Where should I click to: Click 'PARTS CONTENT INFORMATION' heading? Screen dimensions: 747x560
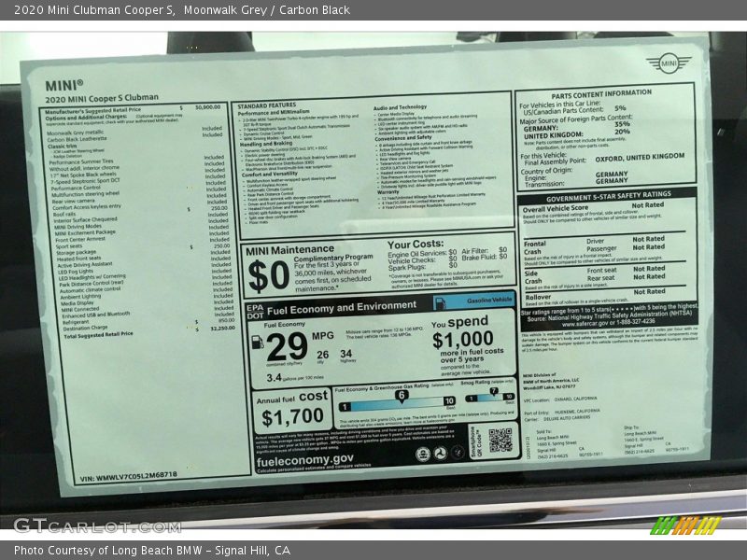pos(601,94)
